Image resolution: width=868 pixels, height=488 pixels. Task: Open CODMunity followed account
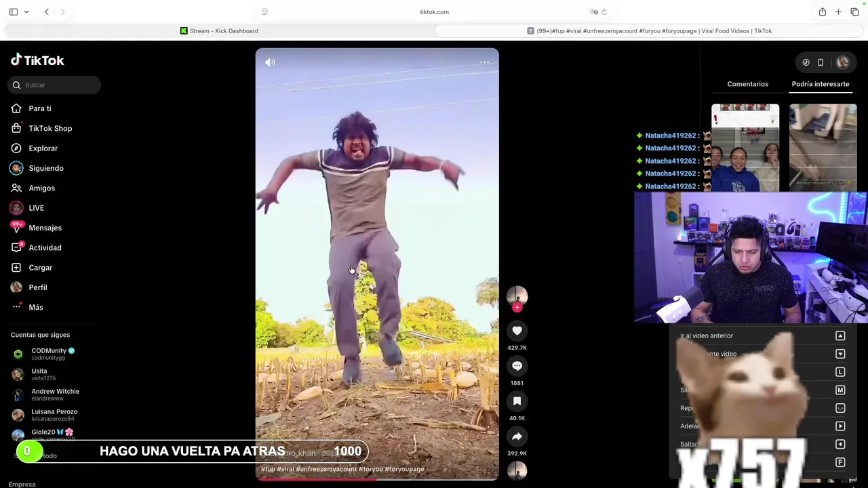click(x=53, y=354)
